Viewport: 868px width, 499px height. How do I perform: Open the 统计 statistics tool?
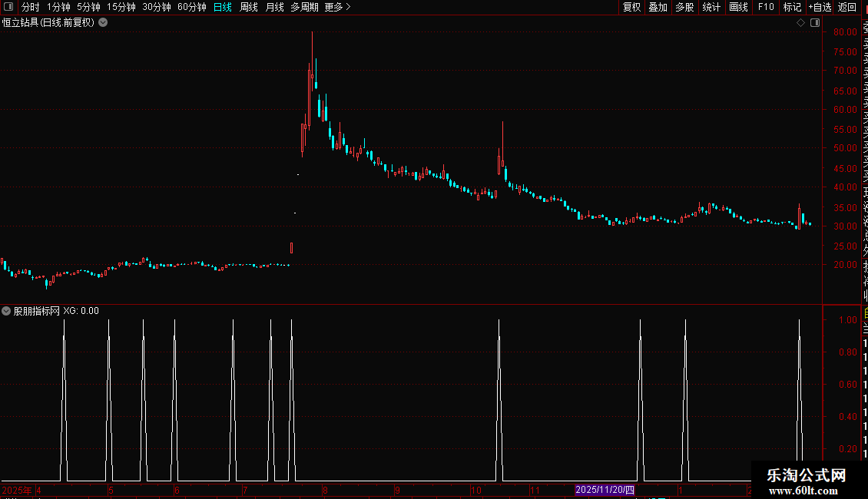point(711,7)
